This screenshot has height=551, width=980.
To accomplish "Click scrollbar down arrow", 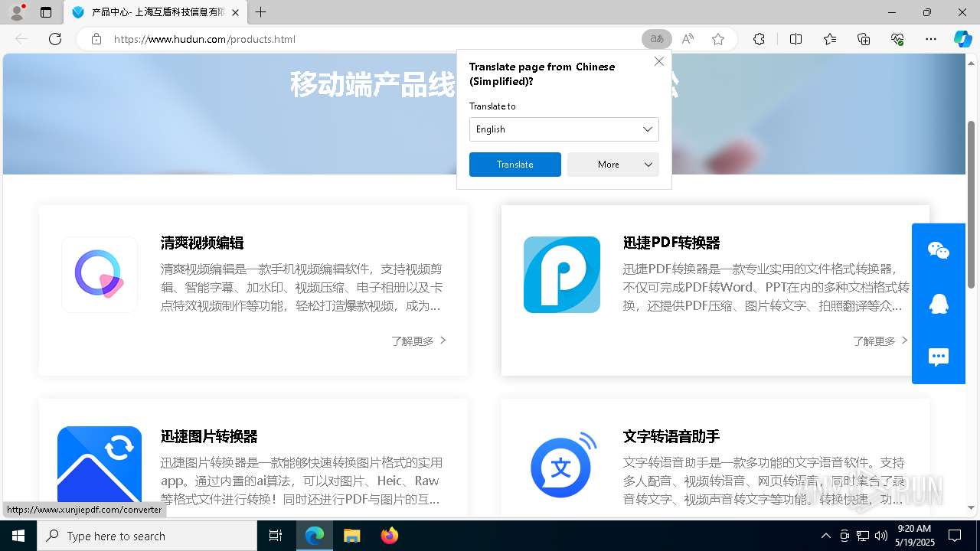I will (x=972, y=507).
